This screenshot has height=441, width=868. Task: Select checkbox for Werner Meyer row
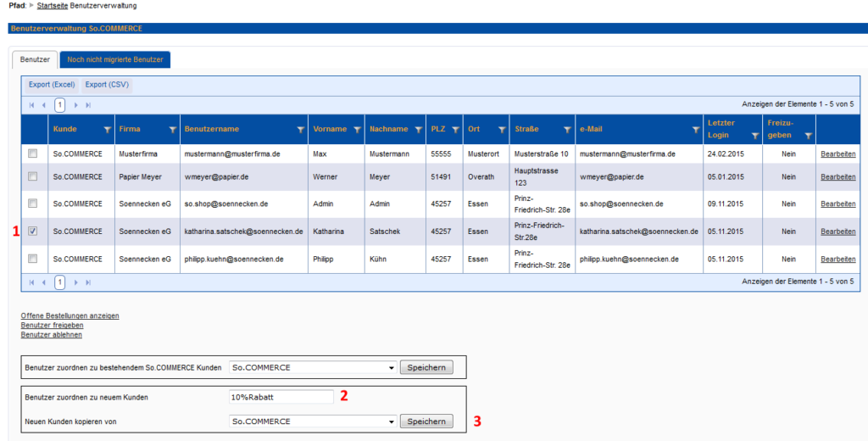point(33,176)
